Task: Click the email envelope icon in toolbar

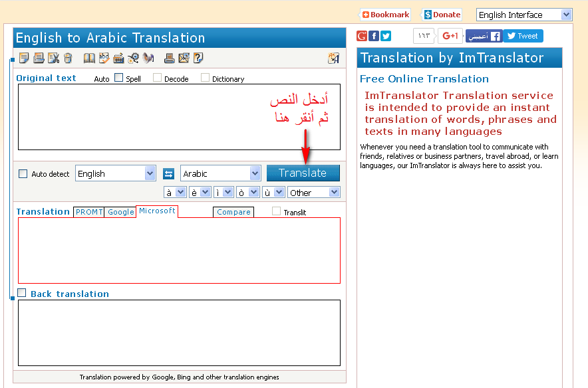Action: click(184, 58)
